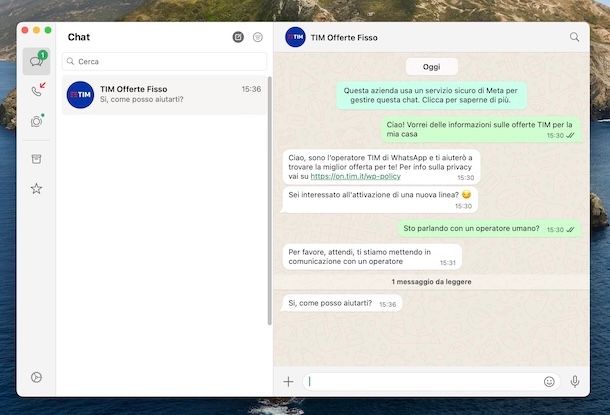Search within the TIM Offerte Fisso conversation

tap(574, 37)
